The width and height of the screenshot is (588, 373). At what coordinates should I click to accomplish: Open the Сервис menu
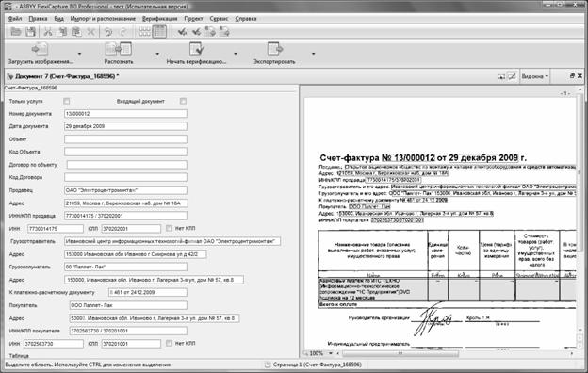pos(219,19)
